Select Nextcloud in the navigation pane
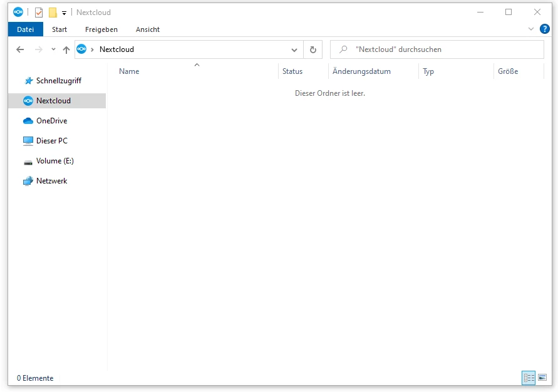The width and height of the screenshot is (558, 392). (x=57, y=101)
